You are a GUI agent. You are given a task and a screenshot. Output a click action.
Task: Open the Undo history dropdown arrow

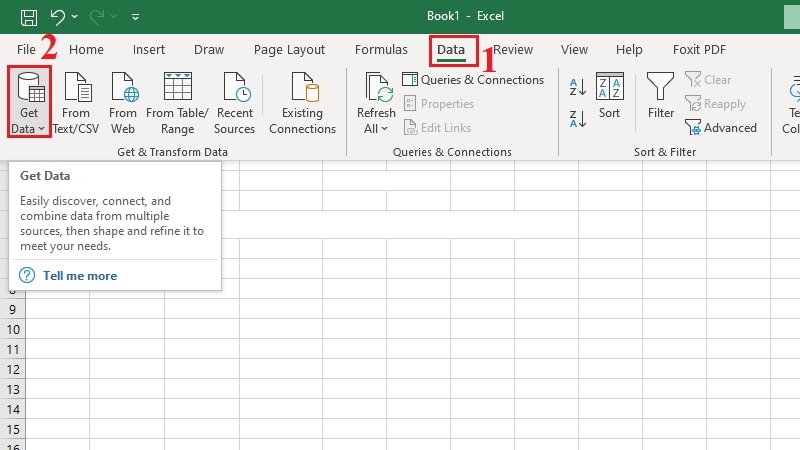tap(74, 17)
